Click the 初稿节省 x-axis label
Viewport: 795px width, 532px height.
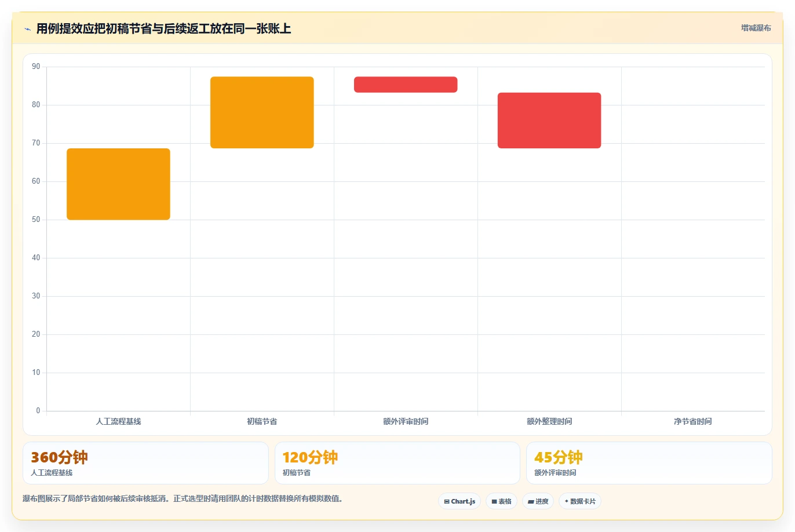[x=262, y=421]
